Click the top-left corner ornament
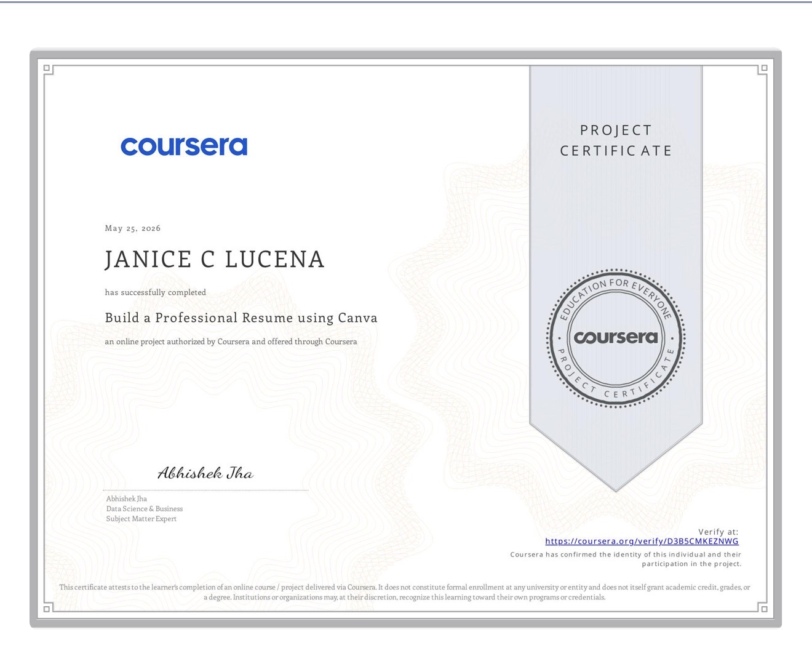This screenshot has height=653, width=812. 49,70
